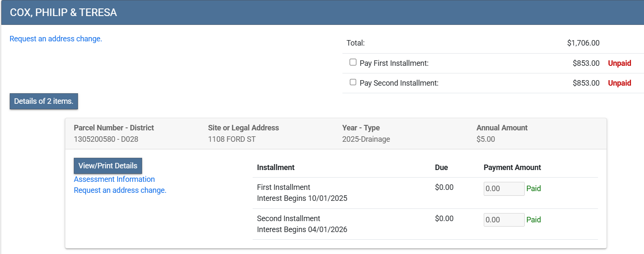Image resolution: width=644 pixels, height=254 pixels.
Task: Click the Paid label beside First Installment field
Action: pyautogui.click(x=534, y=189)
